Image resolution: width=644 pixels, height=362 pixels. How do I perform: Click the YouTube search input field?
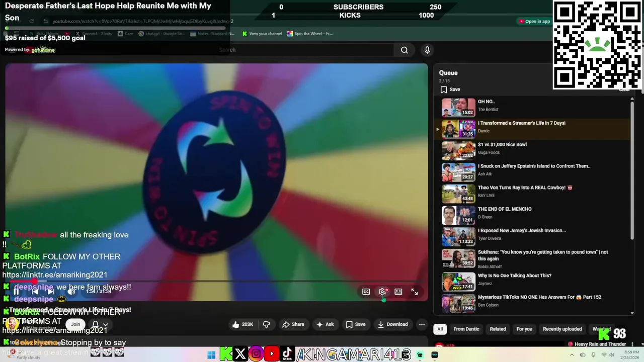[x=304, y=50]
